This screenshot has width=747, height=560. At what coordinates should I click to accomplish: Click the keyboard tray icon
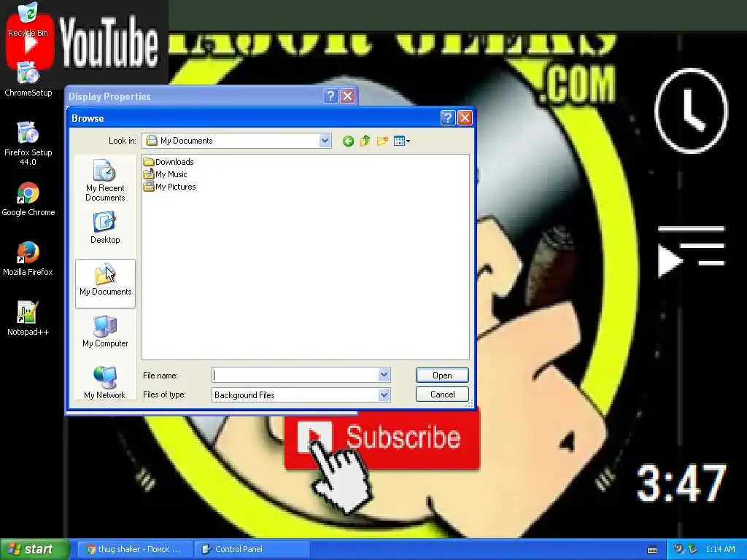tap(652, 550)
